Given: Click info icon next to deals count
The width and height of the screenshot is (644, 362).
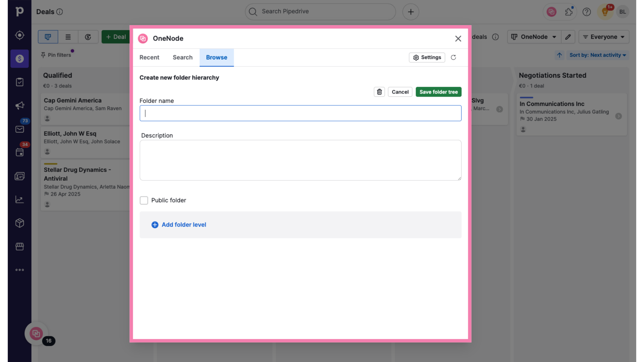Looking at the screenshot, I should (x=495, y=37).
